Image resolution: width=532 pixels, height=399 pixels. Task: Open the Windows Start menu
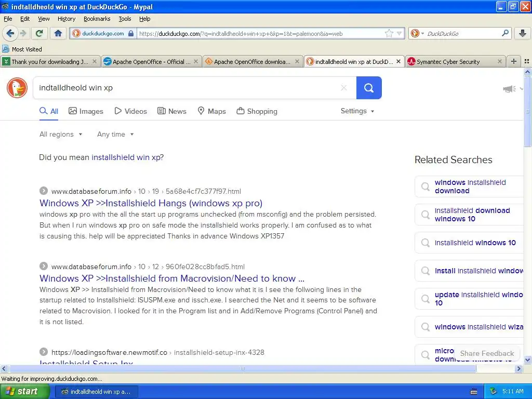(x=24, y=392)
